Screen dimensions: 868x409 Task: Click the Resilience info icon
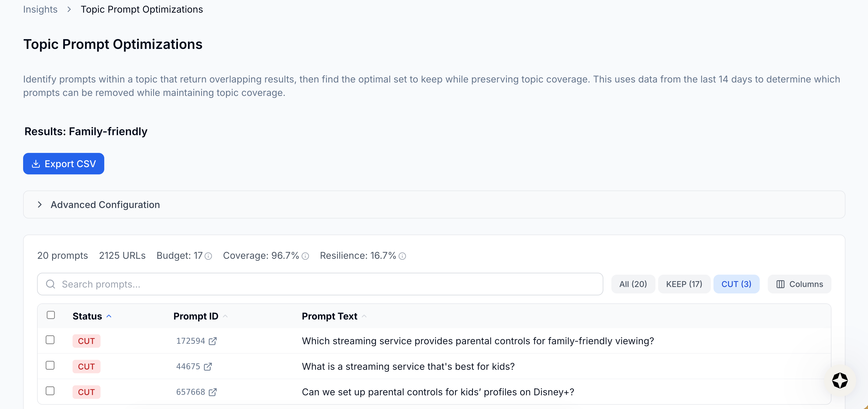tap(402, 256)
